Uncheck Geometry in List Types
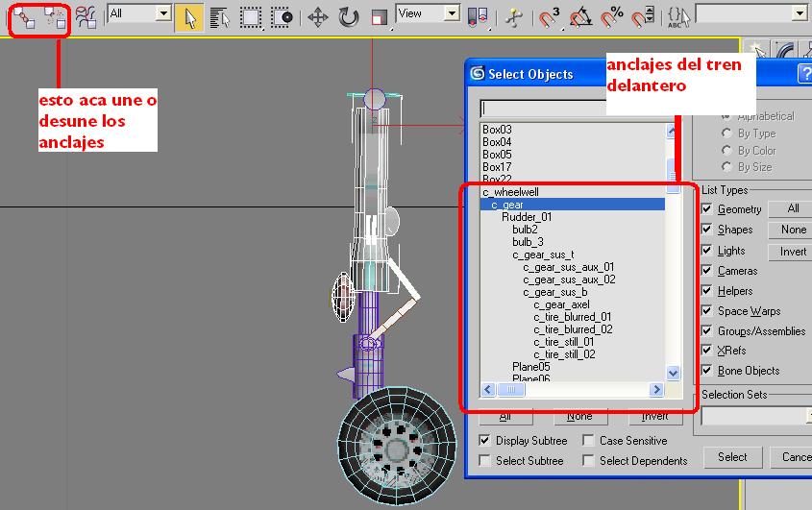Viewport: 812px width, 510px height. [707, 209]
